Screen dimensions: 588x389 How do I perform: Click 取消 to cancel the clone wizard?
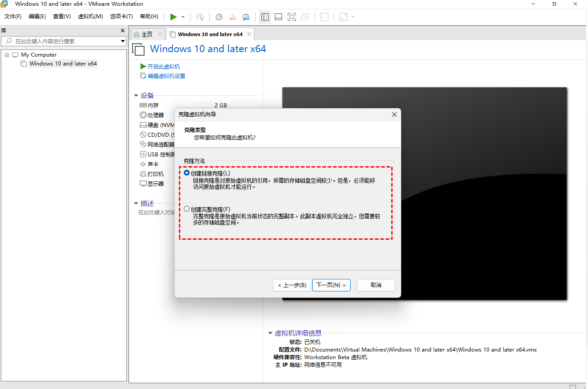[376, 285]
